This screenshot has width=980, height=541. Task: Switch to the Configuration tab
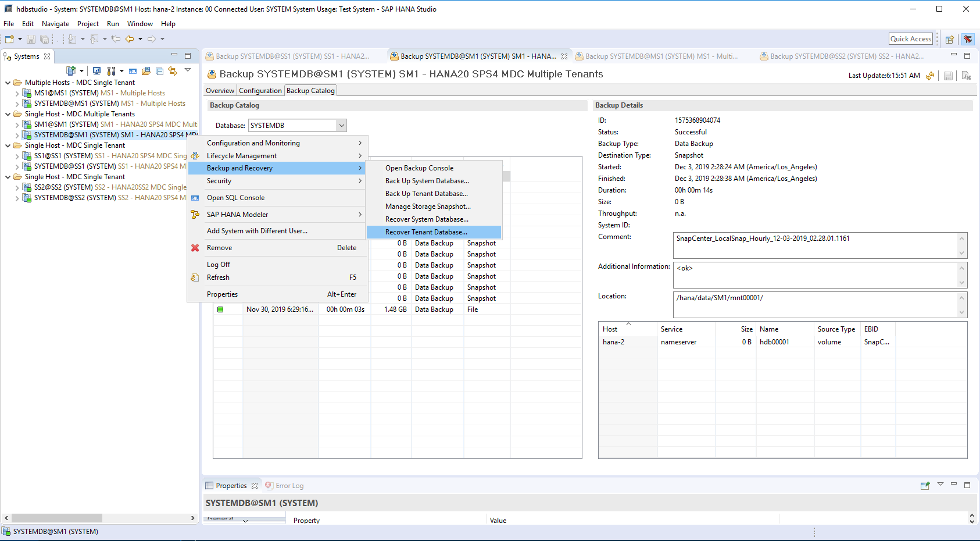(260, 91)
